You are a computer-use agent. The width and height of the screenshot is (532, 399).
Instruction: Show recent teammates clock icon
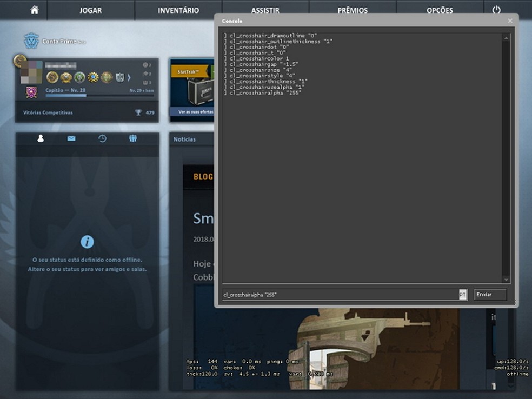[102, 138]
